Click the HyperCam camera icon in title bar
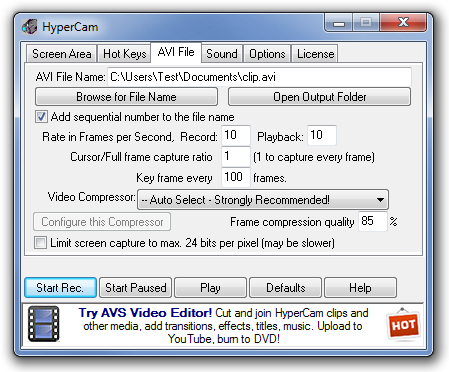The image size is (449, 372). 29,27
